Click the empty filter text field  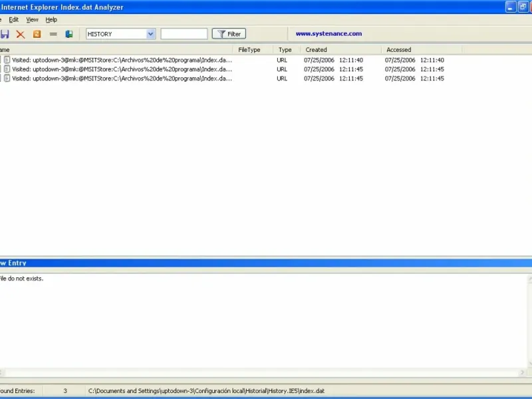coord(184,34)
